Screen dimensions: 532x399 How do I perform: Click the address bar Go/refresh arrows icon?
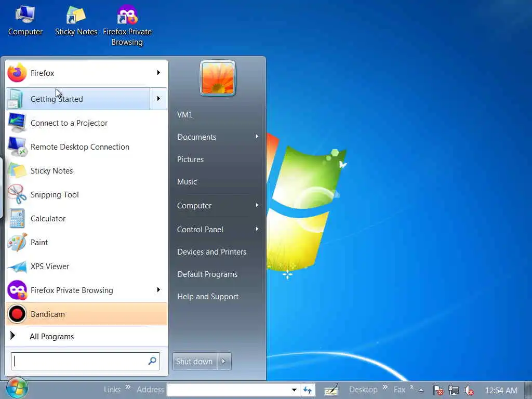[308, 390]
